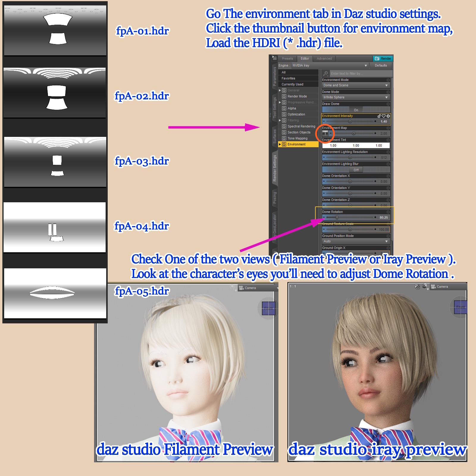Open the Ground Position Mode Auto dropdown

(x=356, y=241)
